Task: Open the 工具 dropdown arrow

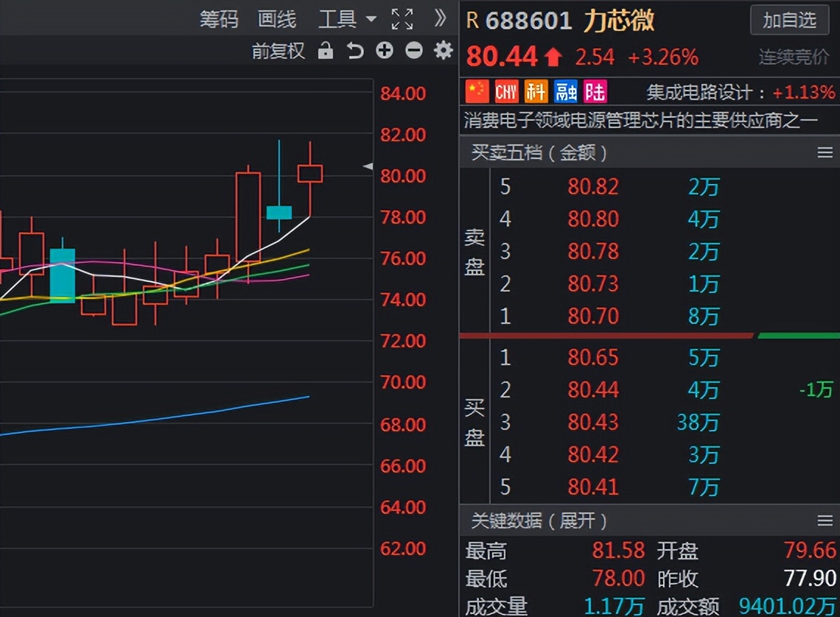Action: click(x=372, y=20)
